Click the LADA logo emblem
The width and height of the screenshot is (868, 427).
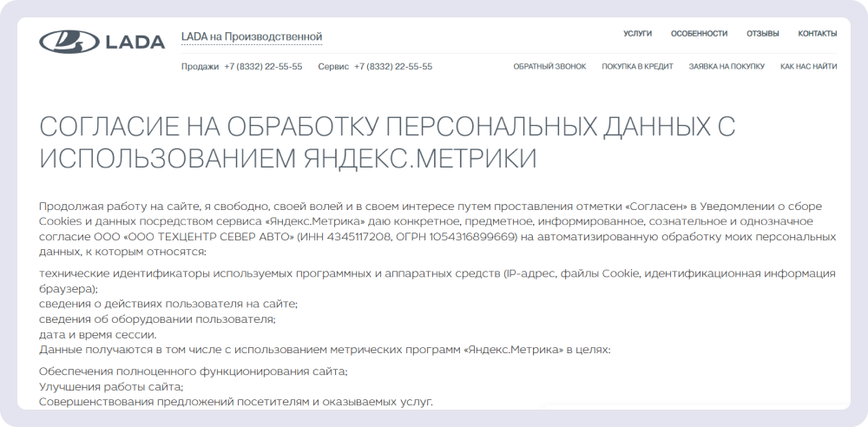69,42
